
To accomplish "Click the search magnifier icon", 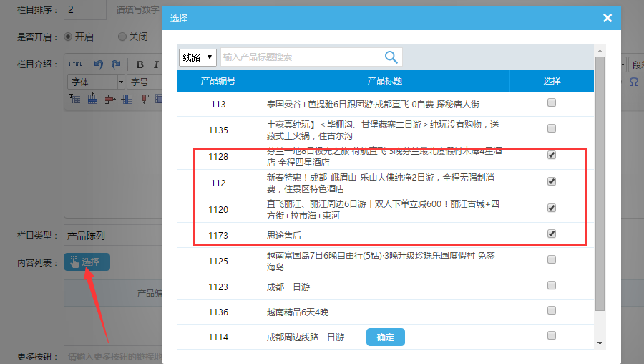I will tap(391, 57).
